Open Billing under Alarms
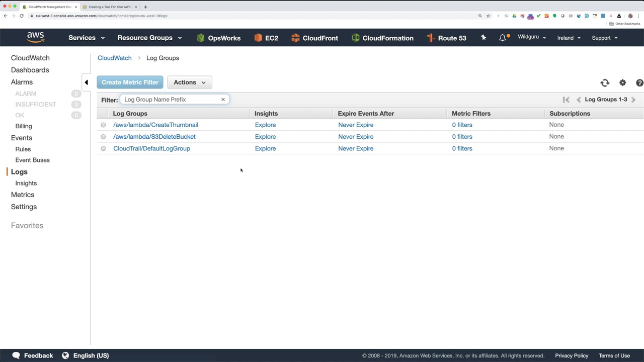Viewport: 644px width, 362px height. click(x=24, y=126)
